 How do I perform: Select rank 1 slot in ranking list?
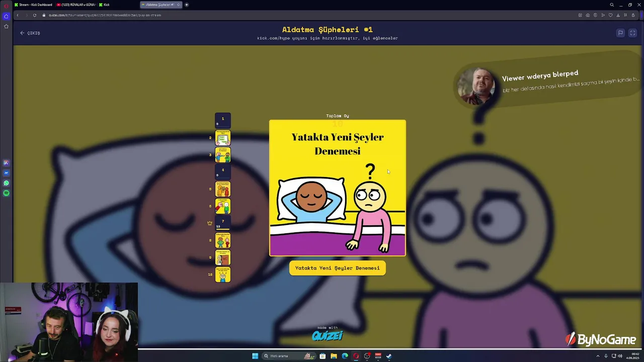[223, 121]
